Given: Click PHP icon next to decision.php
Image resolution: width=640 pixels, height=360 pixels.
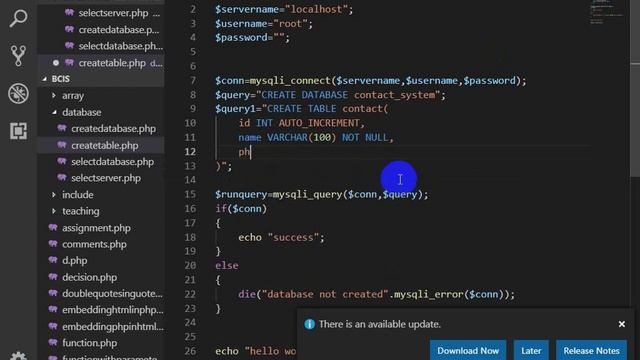Looking at the screenshot, I should (x=53, y=277).
